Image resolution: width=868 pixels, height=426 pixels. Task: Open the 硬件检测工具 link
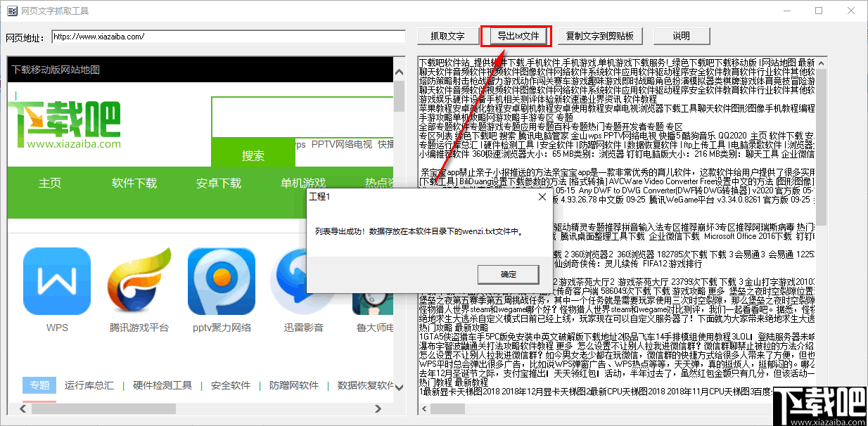162,385
